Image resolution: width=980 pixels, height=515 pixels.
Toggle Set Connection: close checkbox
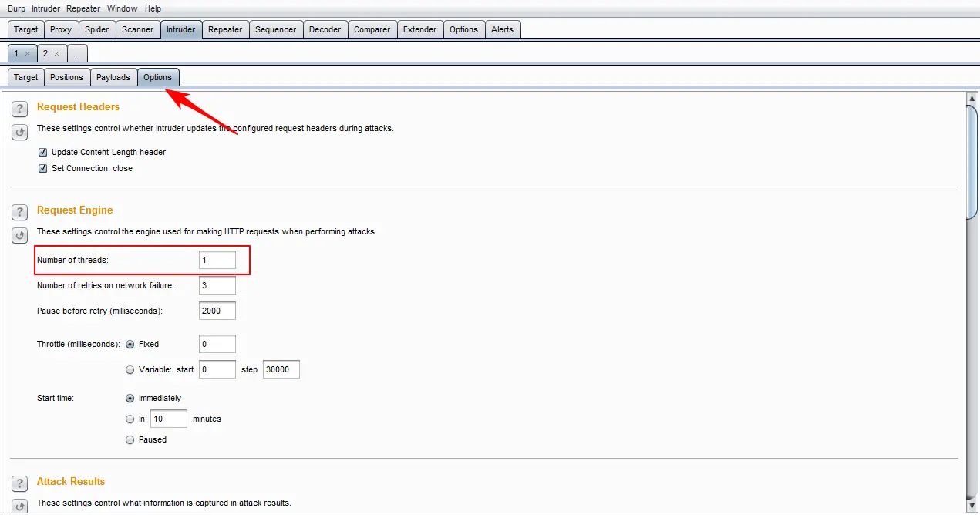[x=43, y=168]
